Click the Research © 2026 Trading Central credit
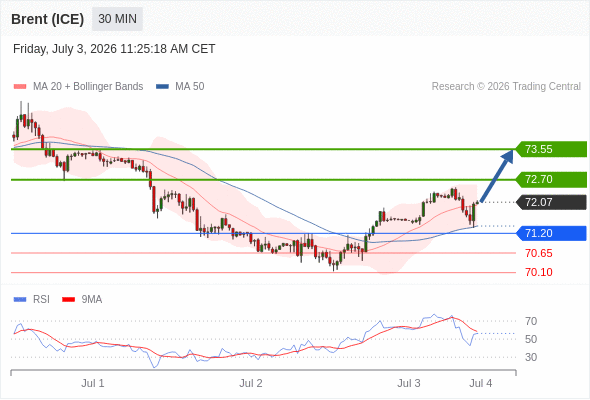 [506, 87]
